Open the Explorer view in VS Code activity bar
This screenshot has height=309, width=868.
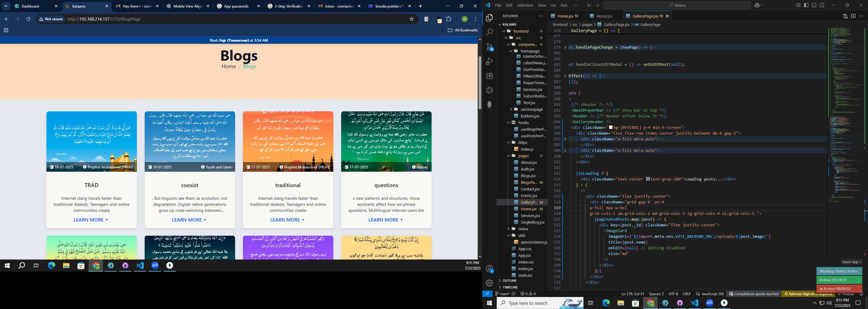pos(489,18)
